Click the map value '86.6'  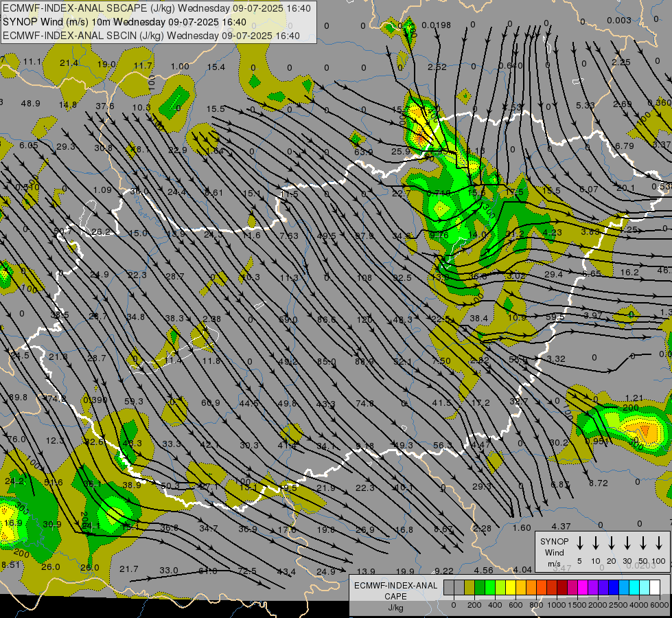(x=326, y=320)
